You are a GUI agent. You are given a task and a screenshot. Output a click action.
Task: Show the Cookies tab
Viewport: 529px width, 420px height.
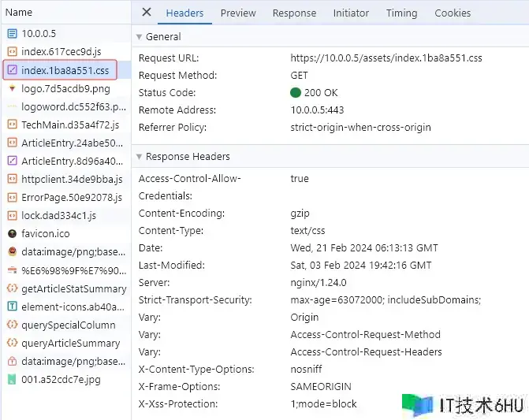tap(453, 13)
